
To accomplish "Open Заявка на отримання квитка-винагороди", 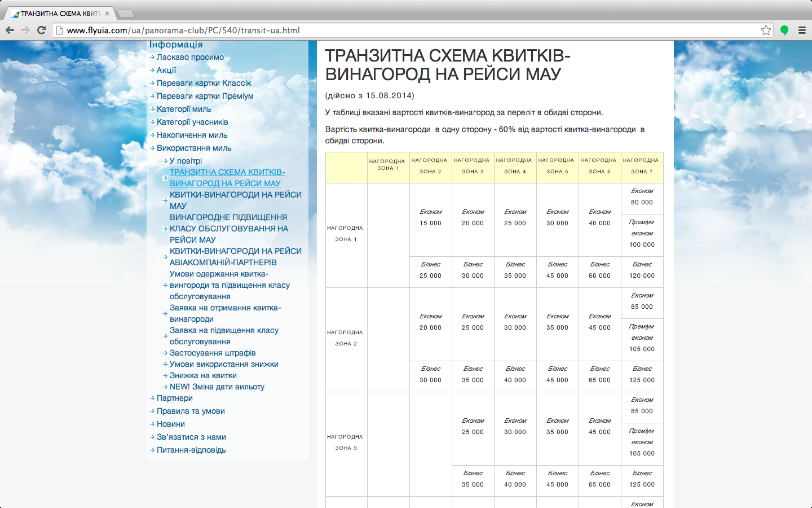I will point(225,313).
